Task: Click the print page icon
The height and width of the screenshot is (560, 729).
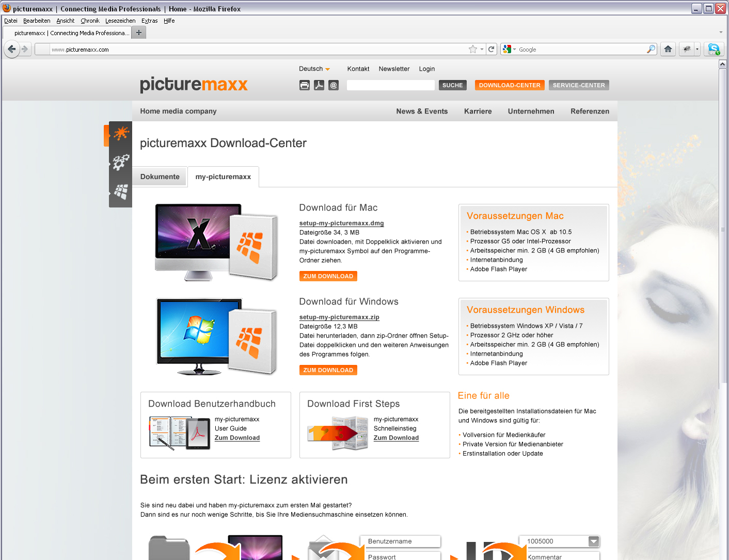Action: (305, 85)
